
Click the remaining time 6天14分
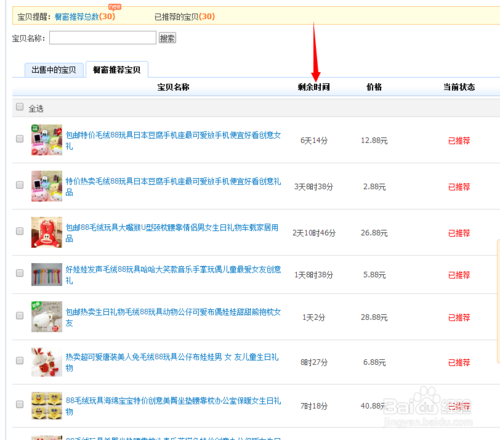[314, 141]
